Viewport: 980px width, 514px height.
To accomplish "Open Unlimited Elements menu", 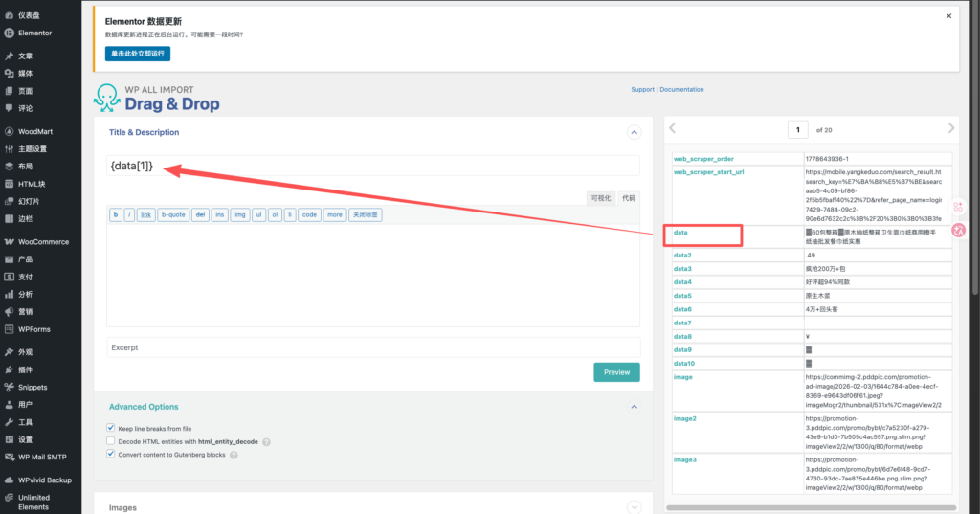I will 33,503.
